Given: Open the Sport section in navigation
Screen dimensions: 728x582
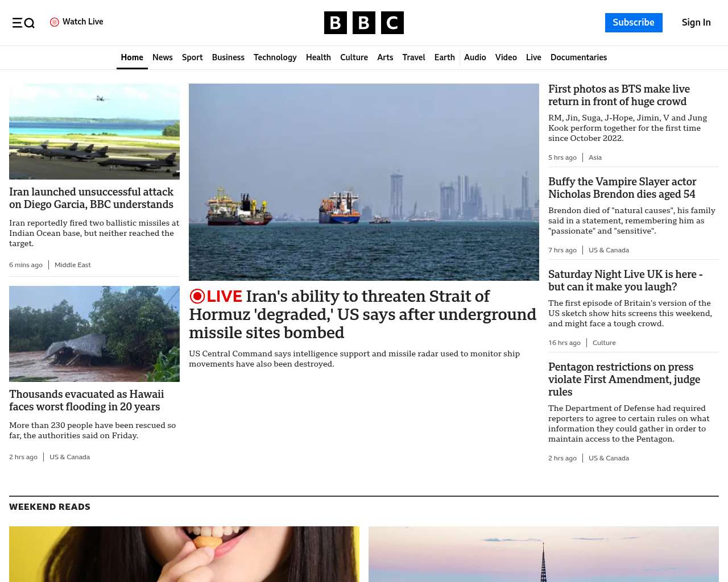Looking at the screenshot, I should coord(192,57).
